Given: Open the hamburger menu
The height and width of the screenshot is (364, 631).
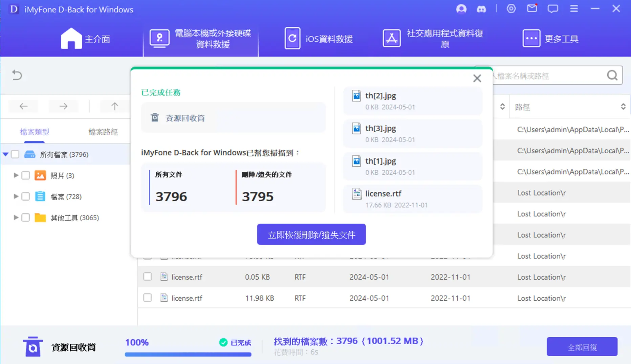Looking at the screenshot, I should coord(573,8).
